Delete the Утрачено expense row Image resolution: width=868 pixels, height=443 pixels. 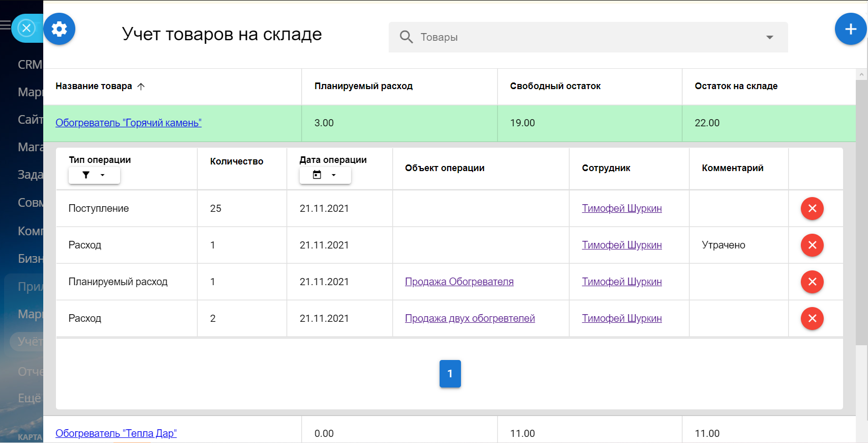pyautogui.click(x=812, y=245)
